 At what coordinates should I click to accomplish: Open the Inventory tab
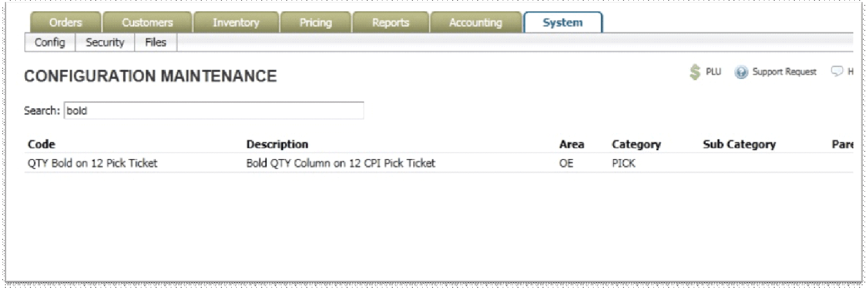click(x=236, y=23)
